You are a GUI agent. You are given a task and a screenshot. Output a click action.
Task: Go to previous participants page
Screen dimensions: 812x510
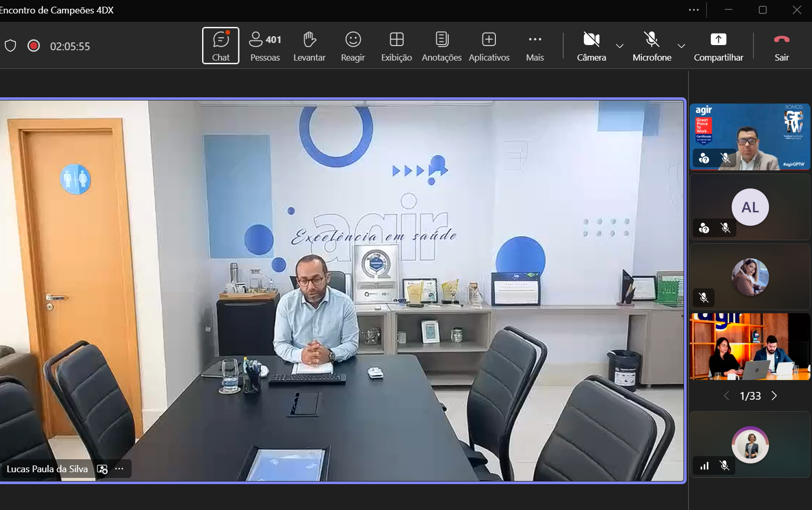click(x=726, y=396)
